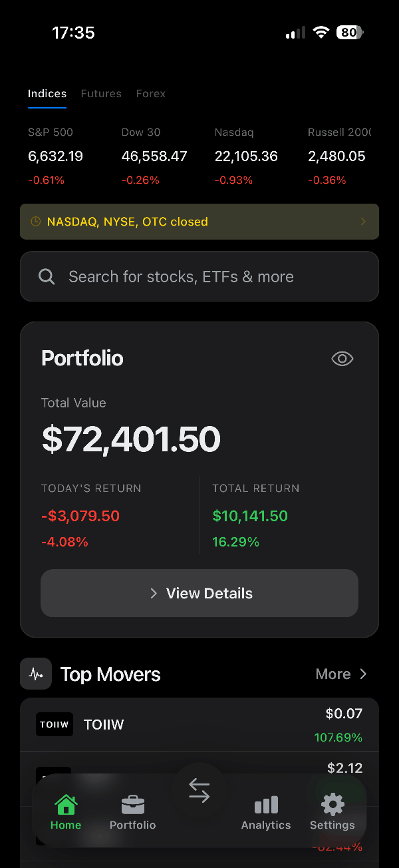This screenshot has height=868, width=399.
Task: Tap the Wi-Fi status icon
Action: point(321,32)
